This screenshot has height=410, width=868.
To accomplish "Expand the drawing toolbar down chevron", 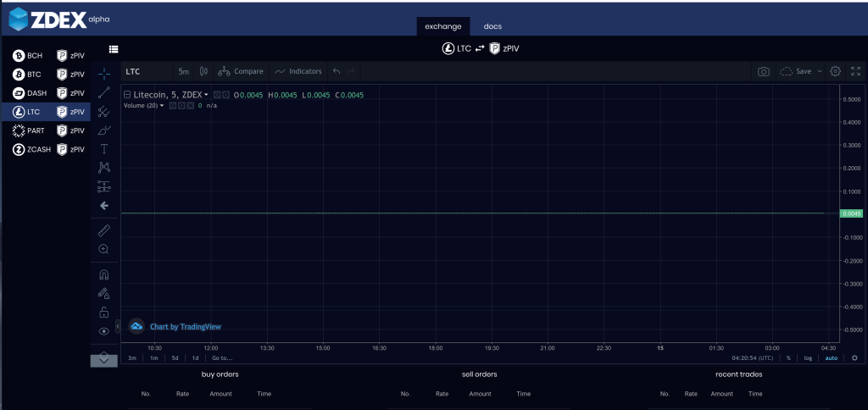I will [103, 360].
